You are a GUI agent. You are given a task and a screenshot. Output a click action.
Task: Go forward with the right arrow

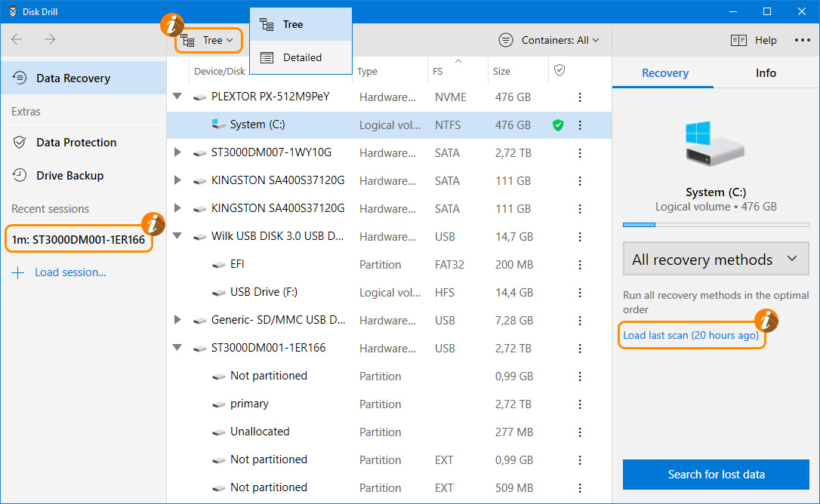[x=50, y=40]
